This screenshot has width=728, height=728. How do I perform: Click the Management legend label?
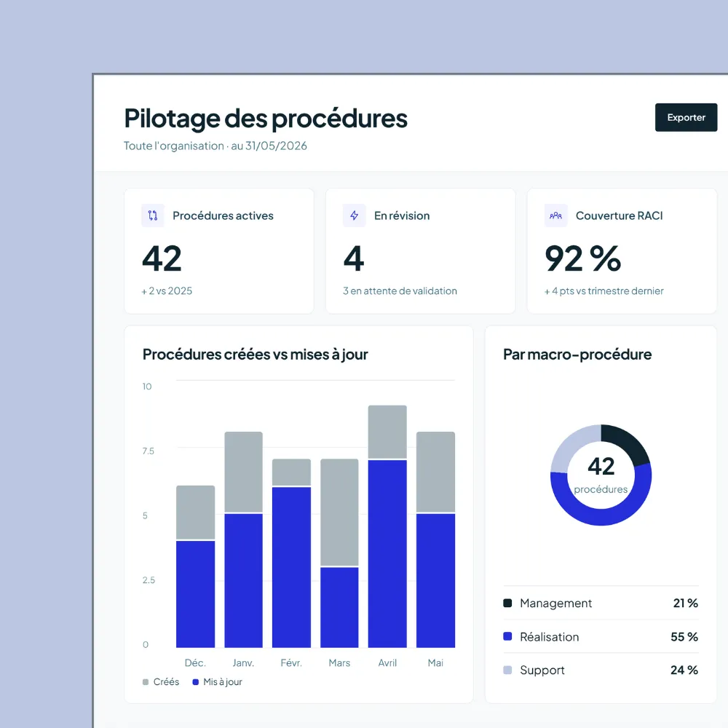[x=555, y=603]
